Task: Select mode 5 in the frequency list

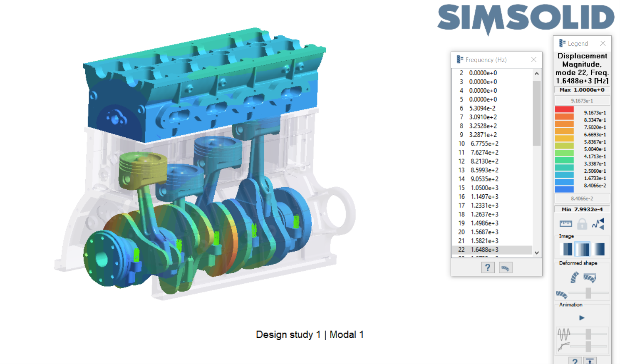Action: (x=492, y=99)
